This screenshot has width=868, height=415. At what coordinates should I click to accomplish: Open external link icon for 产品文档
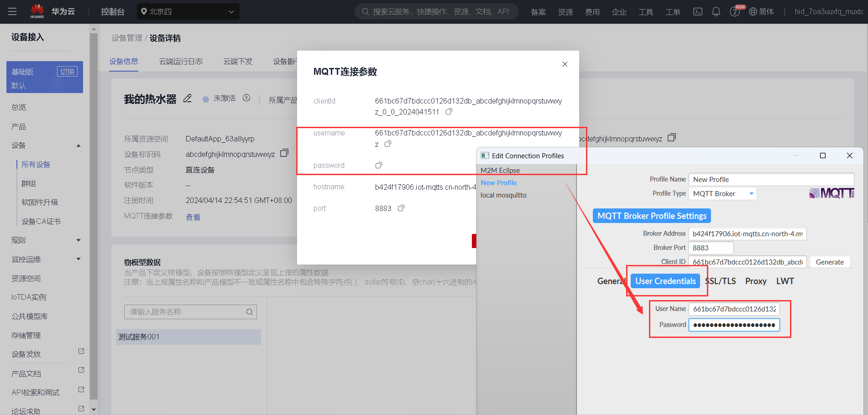81,370
